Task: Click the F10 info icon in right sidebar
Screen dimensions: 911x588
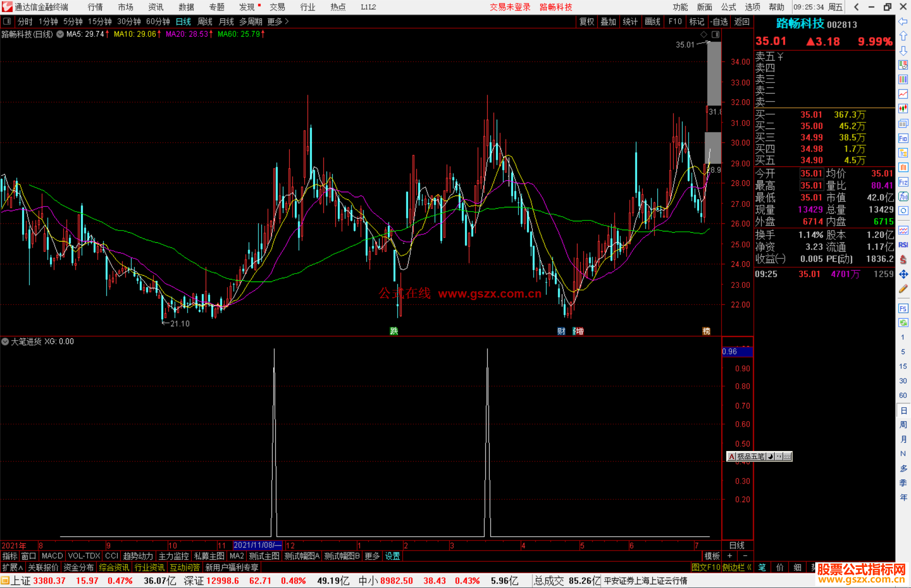Action: point(903,138)
